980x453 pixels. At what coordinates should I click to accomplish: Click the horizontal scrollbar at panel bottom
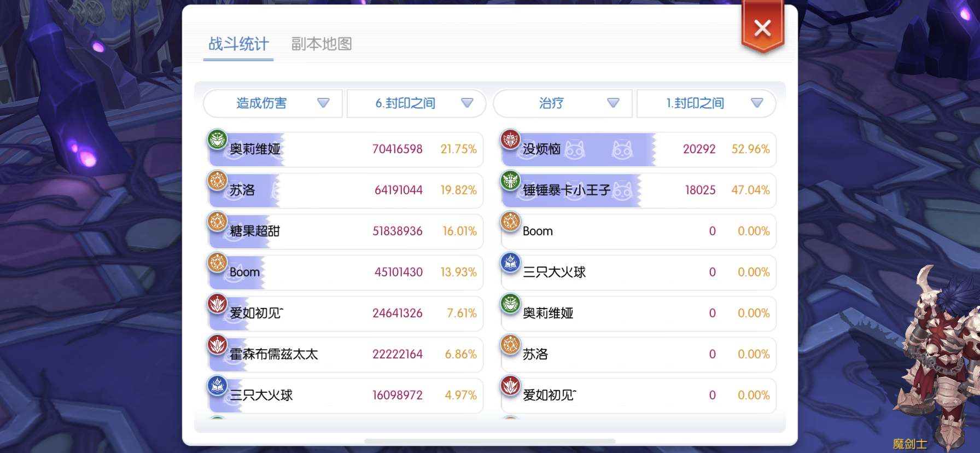[x=489, y=441]
